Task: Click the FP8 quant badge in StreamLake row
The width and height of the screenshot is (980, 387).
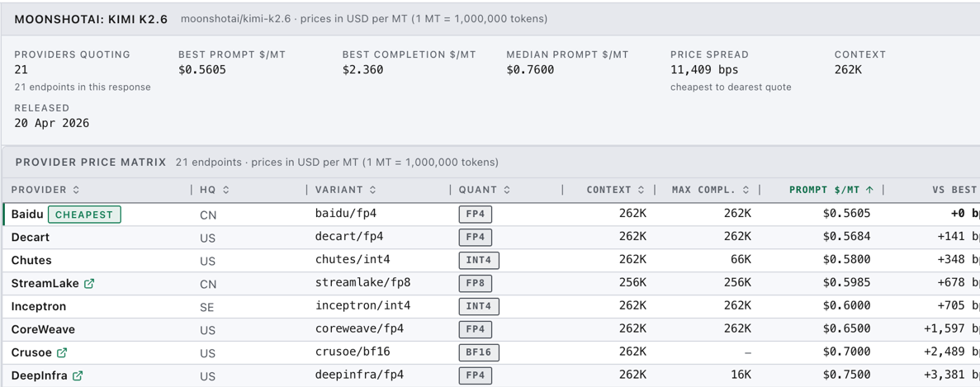Action: [475, 283]
